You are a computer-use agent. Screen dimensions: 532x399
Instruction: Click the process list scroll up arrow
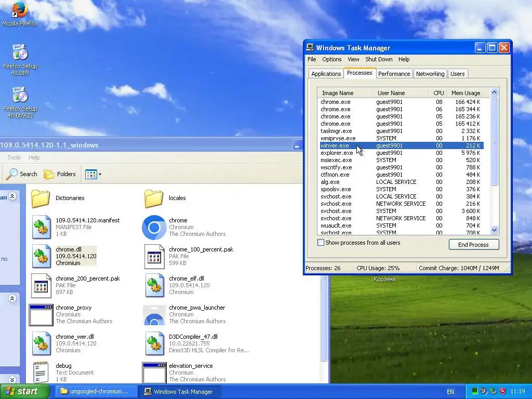[x=495, y=92]
